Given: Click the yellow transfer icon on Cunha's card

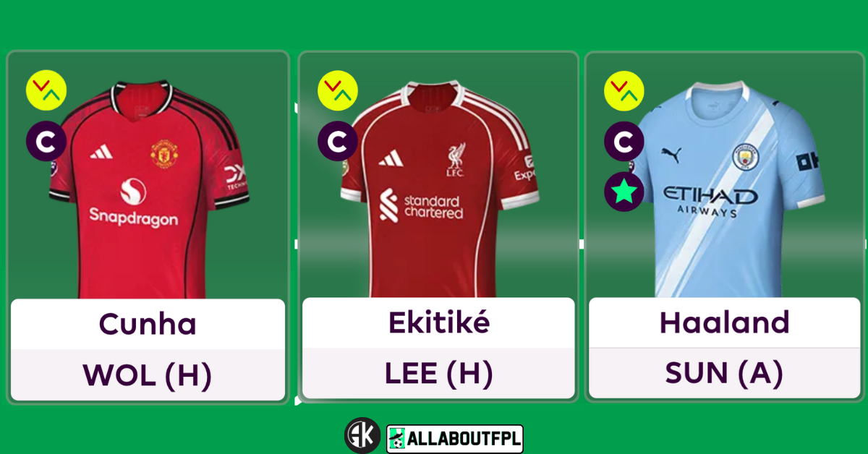Looking at the screenshot, I should coord(46,91).
